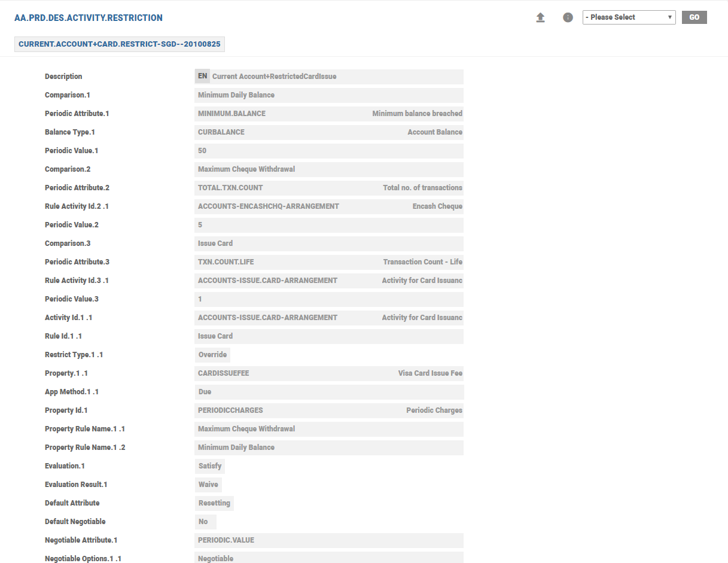Click the CURBALANCE balance type field

tap(329, 132)
